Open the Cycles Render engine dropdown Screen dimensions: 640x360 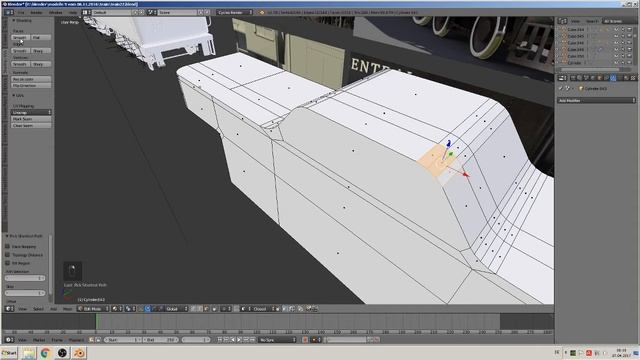[x=234, y=12]
